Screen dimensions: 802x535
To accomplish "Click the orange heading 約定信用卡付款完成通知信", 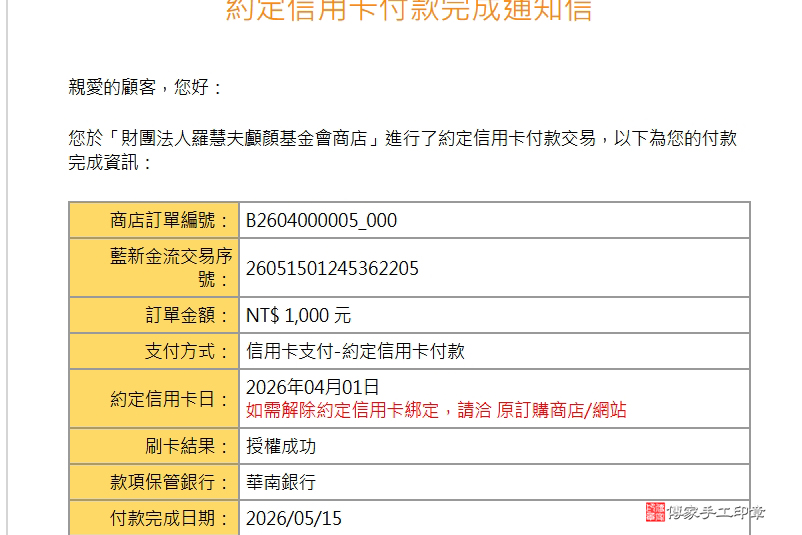I will point(409,9).
